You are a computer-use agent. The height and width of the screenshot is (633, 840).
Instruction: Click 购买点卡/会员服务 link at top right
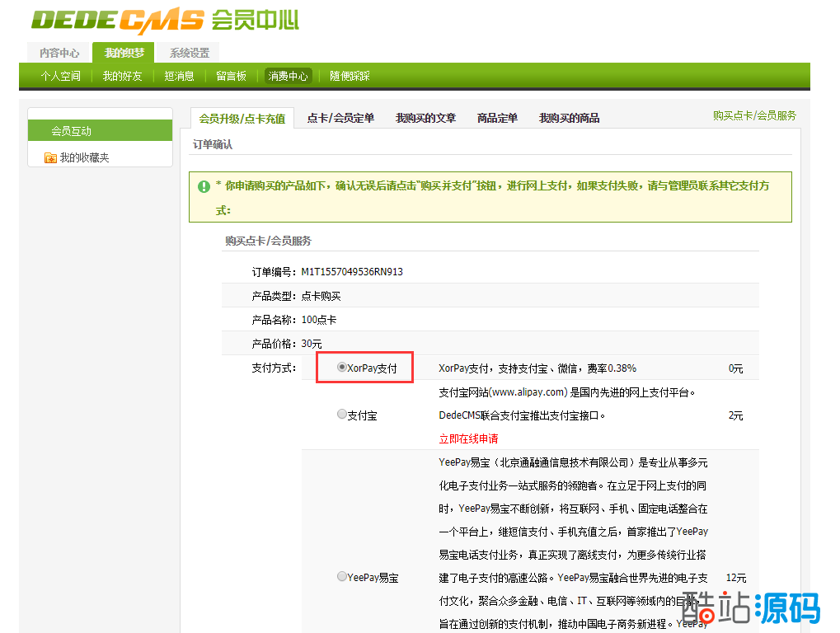point(754,115)
